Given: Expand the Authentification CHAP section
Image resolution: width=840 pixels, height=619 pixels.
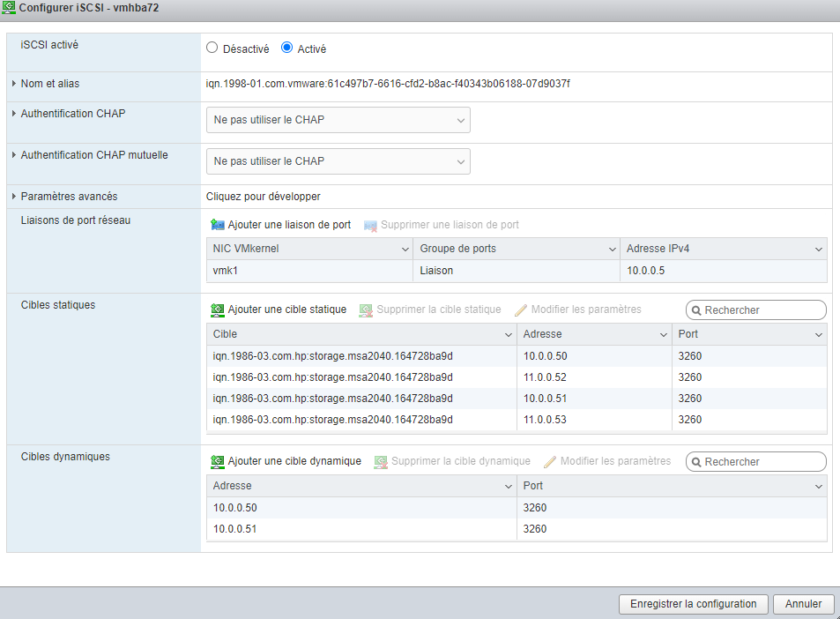Looking at the screenshot, I should pos(14,114).
